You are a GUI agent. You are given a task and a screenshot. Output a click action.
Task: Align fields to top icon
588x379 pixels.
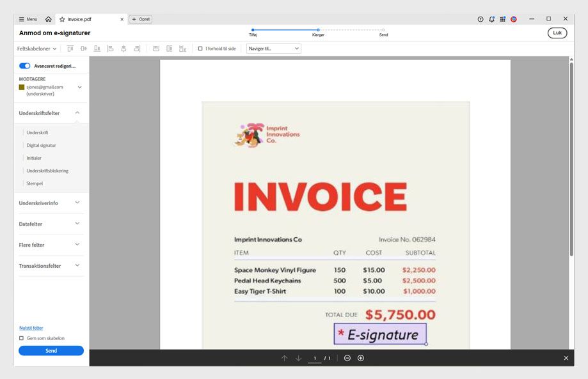coord(70,49)
